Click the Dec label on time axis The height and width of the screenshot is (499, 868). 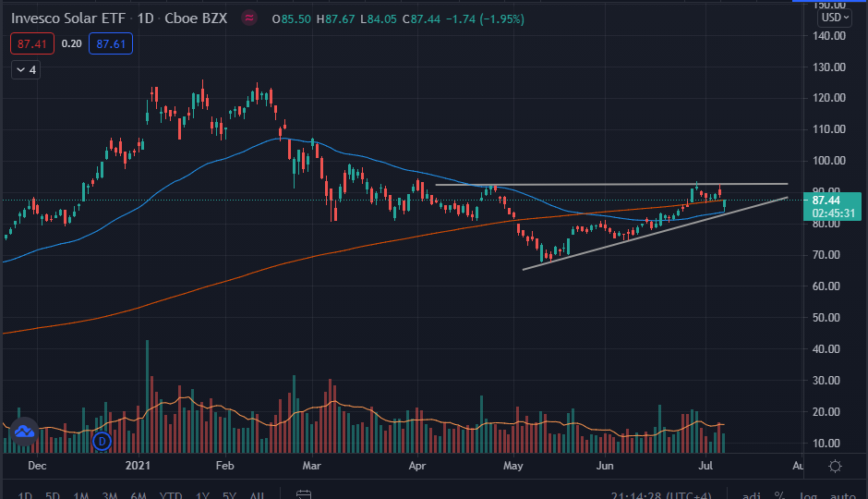[x=37, y=466]
